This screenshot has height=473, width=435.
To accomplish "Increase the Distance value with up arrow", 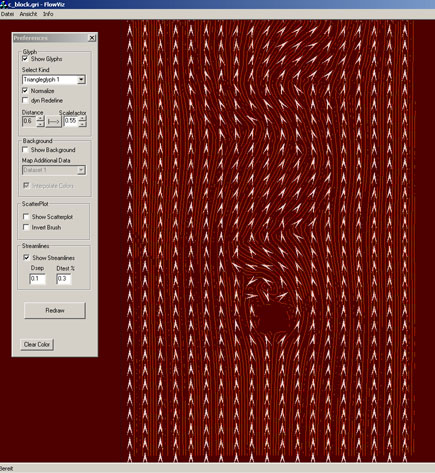I will pos(40,118).
